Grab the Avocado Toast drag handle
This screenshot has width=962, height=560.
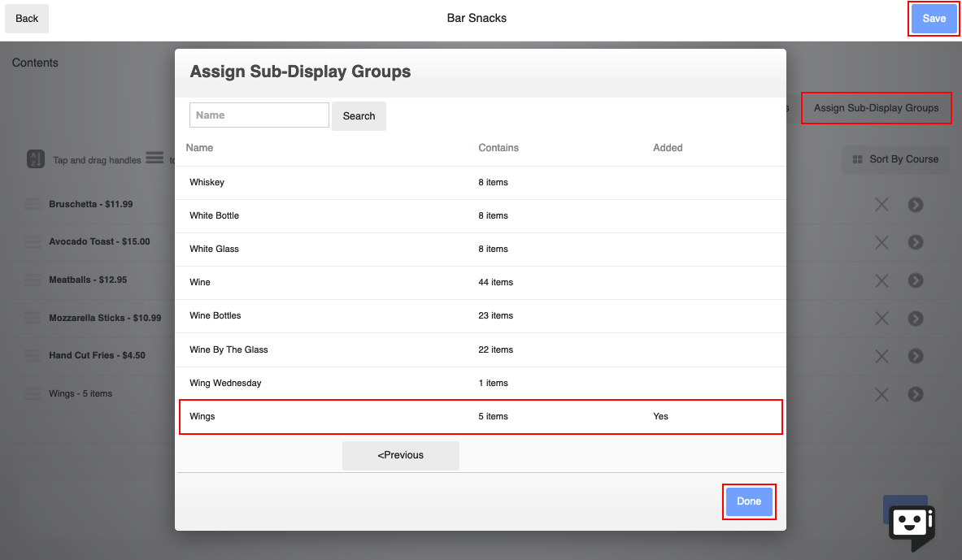pyautogui.click(x=33, y=241)
